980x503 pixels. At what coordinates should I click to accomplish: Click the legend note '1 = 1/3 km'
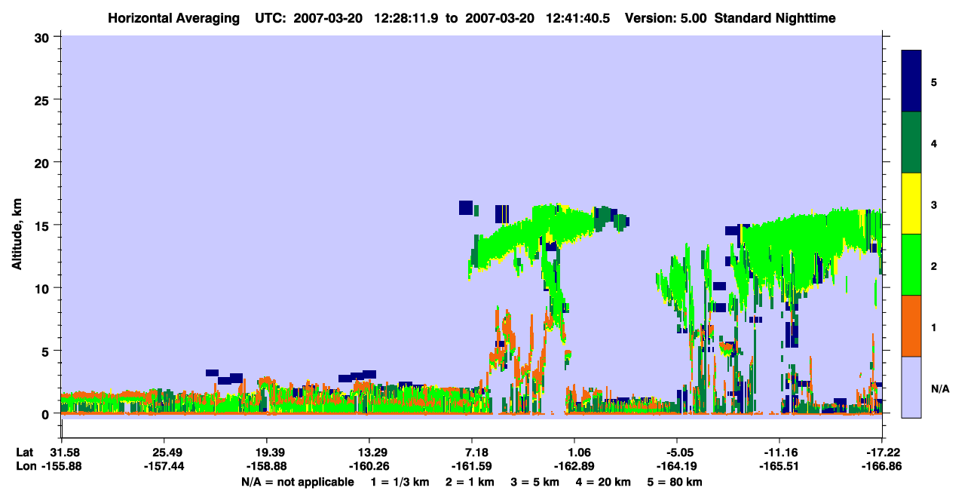(x=401, y=482)
